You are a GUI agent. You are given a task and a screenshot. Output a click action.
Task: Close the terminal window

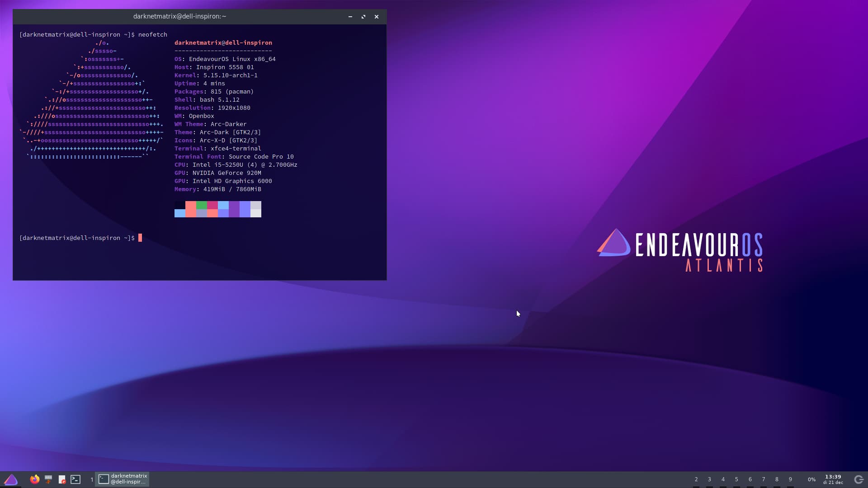pyautogui.click(x=376, y=17)
